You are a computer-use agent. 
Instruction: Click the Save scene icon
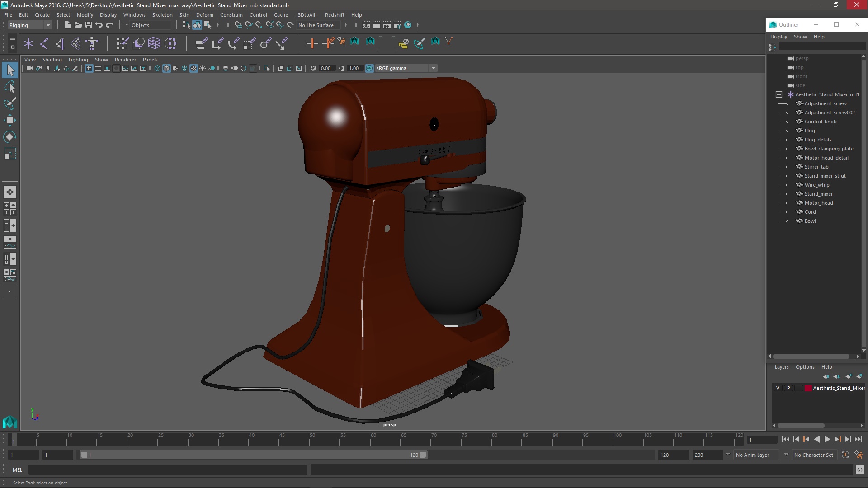(x=89, y=25)
